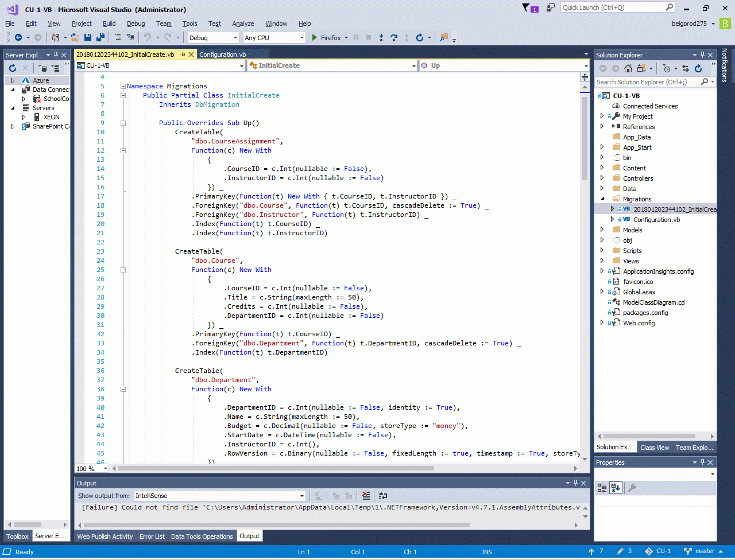Click the Home icon in Solution Explorer
The width and height of the screenshot is (735, 560).
click(x=628, y=68)
